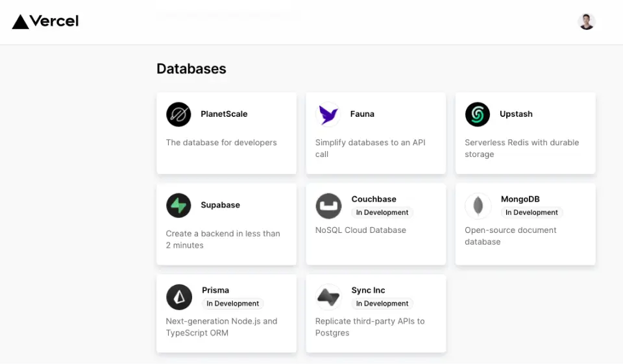
Task: Select the Supabase integration title
Action: point(220,205)
